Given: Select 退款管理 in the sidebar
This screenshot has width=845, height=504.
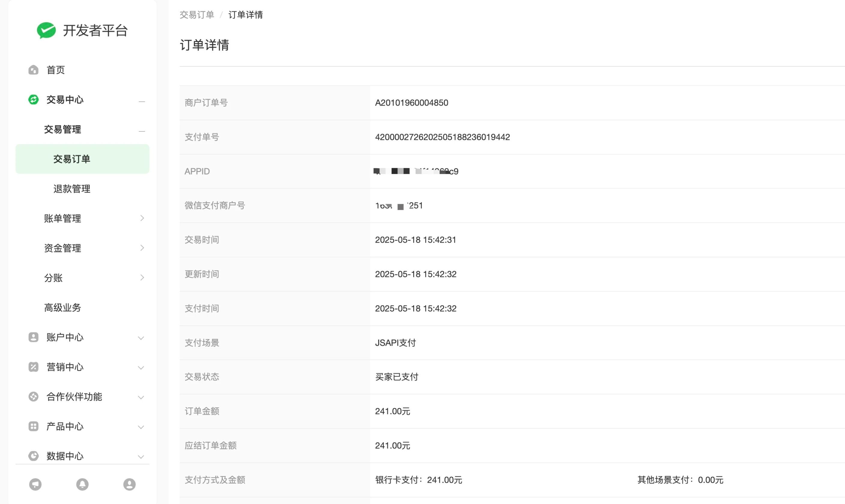Looking at the screenshot, I should tap(72, 189).
